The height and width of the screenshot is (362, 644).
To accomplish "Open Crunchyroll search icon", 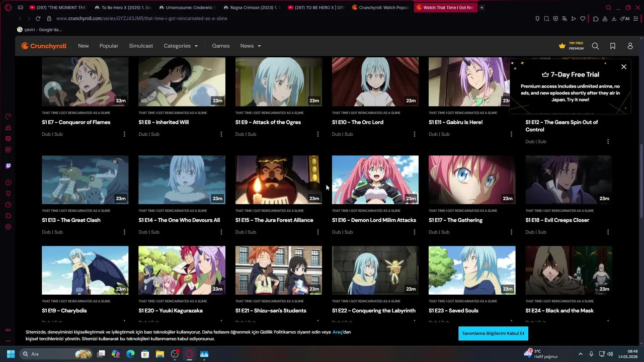I will (x=595, y=46).
